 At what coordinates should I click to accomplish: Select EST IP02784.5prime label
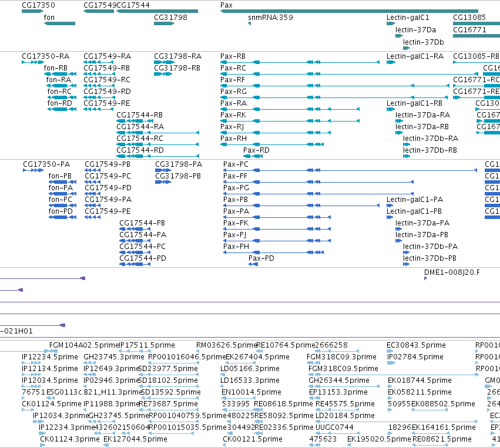415,357
